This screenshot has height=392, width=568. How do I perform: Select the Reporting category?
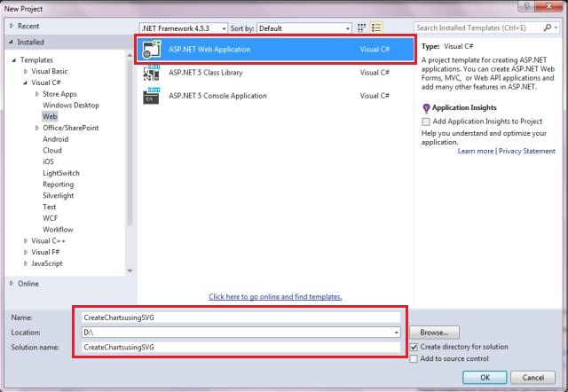[58, 184]
